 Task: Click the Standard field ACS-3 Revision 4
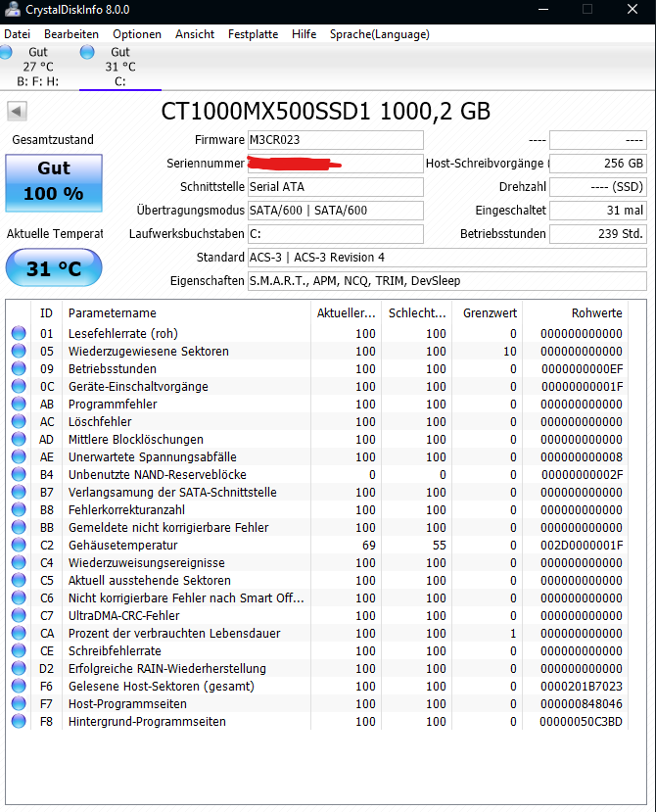tap(447, 258)
